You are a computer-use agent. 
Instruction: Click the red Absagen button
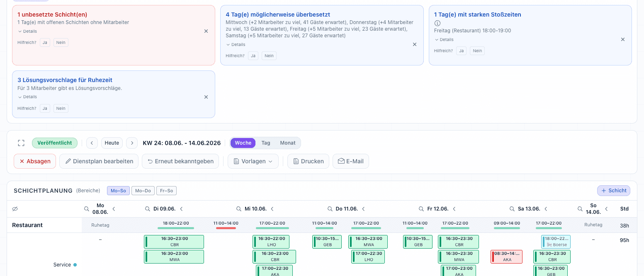tap(35, 161)
